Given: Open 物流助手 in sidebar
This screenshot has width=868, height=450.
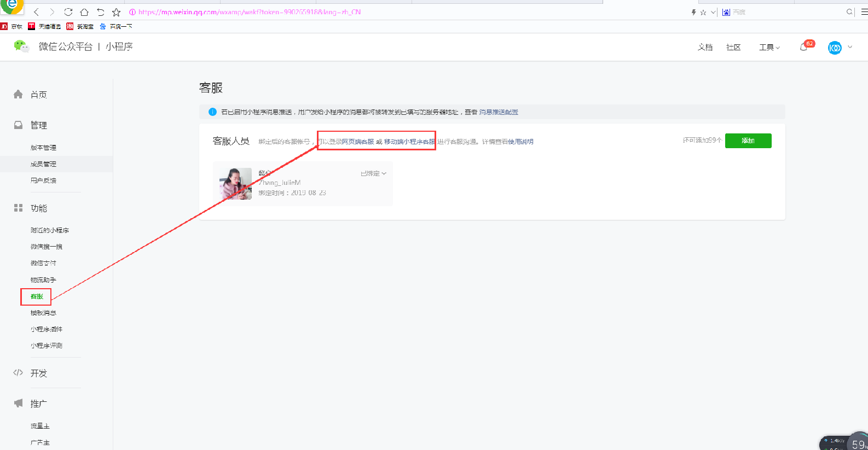Looking at the screenshot, I should (x=43, y=280).
